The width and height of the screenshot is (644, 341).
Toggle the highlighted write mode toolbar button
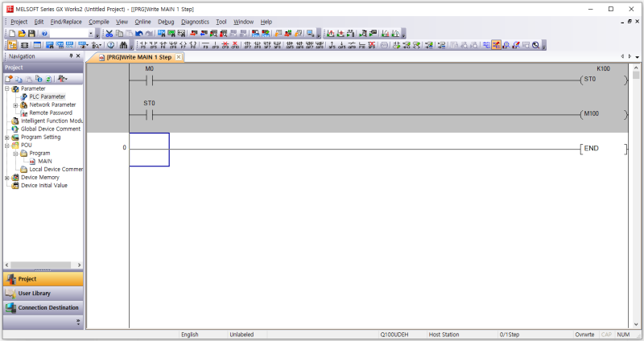click(496, 45)
